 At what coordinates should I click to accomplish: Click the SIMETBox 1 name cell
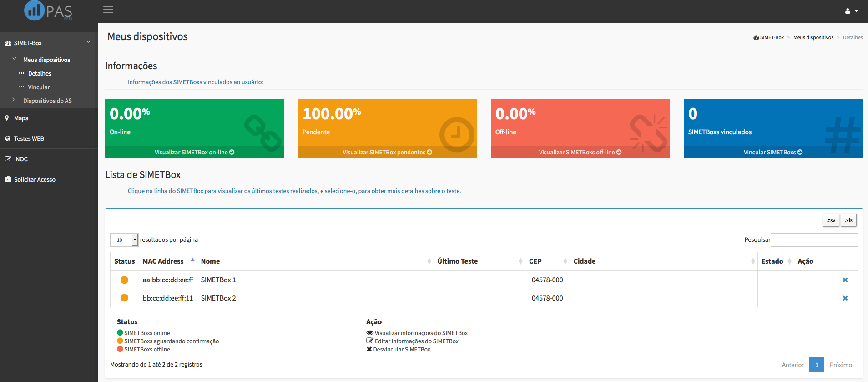point(315,280)
